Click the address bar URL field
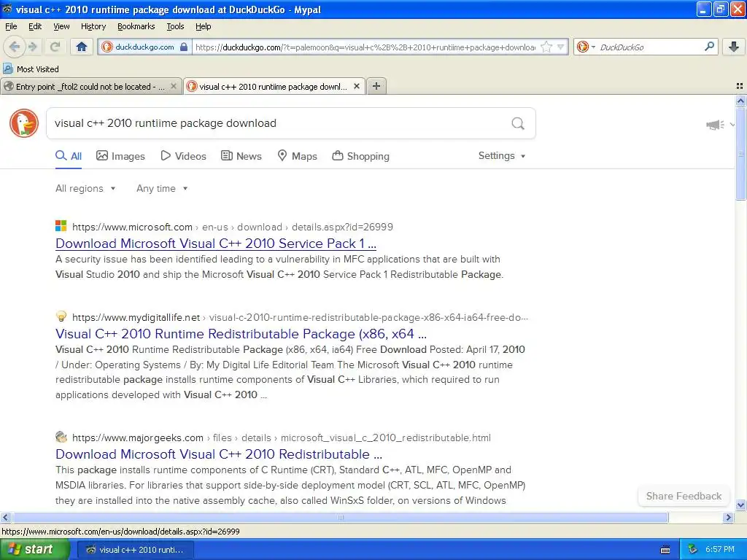 (x=365, y=47)
